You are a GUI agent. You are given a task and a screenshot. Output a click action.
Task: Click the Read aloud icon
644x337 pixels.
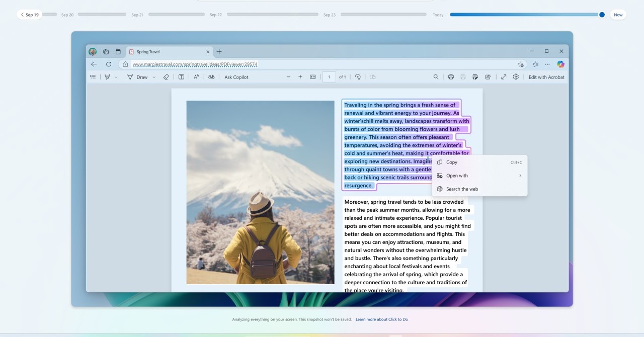(x=196, y=77)
